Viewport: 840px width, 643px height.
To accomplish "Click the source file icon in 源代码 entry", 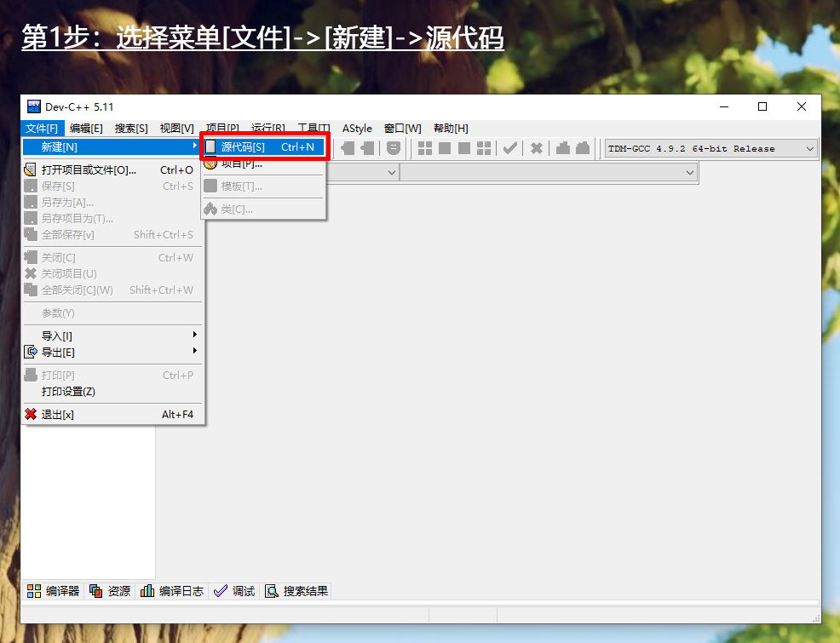I will 211,146.
